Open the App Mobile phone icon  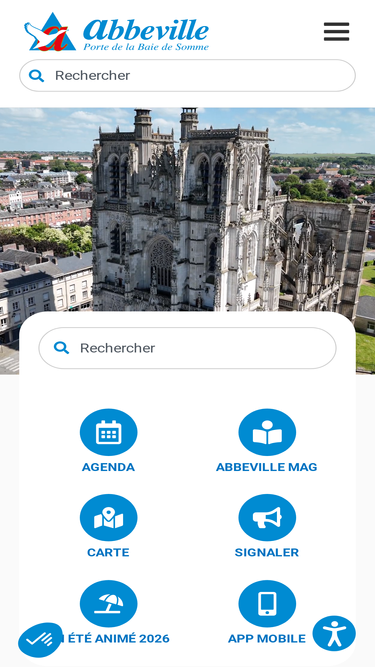tap(267, 604)
